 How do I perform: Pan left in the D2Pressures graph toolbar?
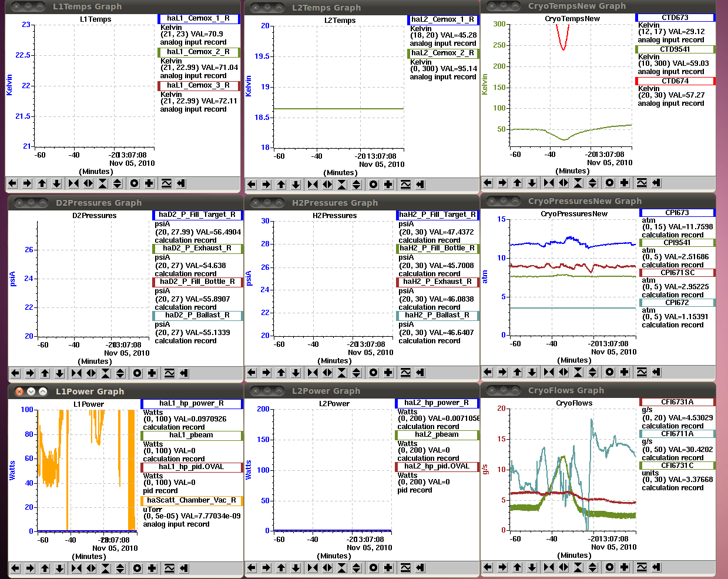[15, 373]
